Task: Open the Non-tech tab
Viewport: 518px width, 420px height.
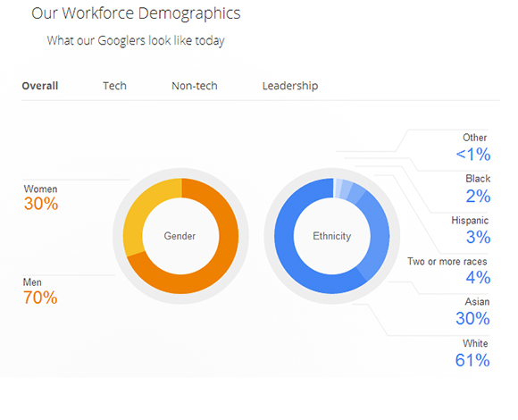Action: tap(195, 86)
